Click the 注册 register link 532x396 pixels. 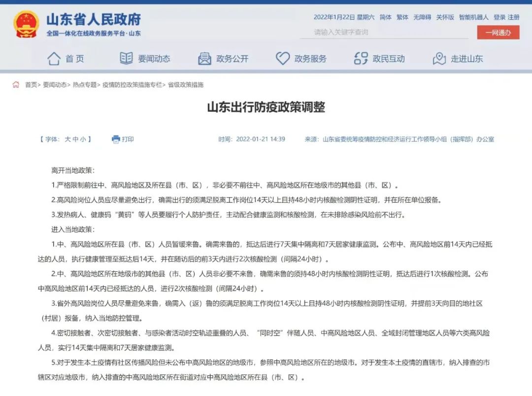pyautogui.click(x=514, y=17)
